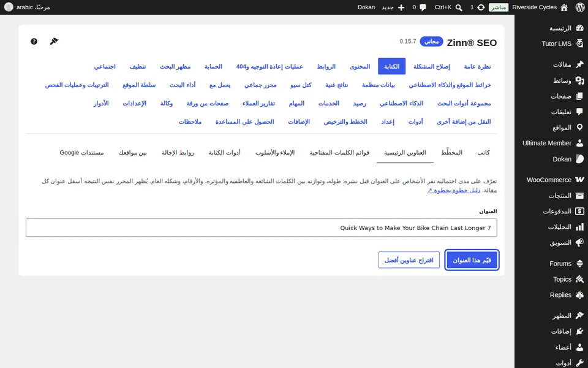Image resolution: width=588 pixels, height=368 pixels.
Task: Open the التسويق marketing megaphone icon
Action: pyautogui.click(x=580, y=242)
